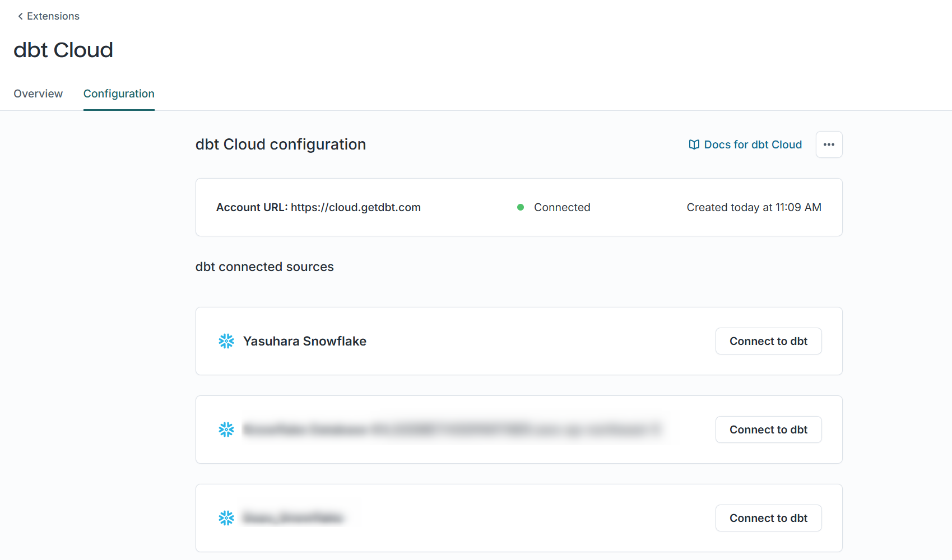Open Docs for dbt Cloud link
The image size is (952, 560).
(x=745, y=144)
